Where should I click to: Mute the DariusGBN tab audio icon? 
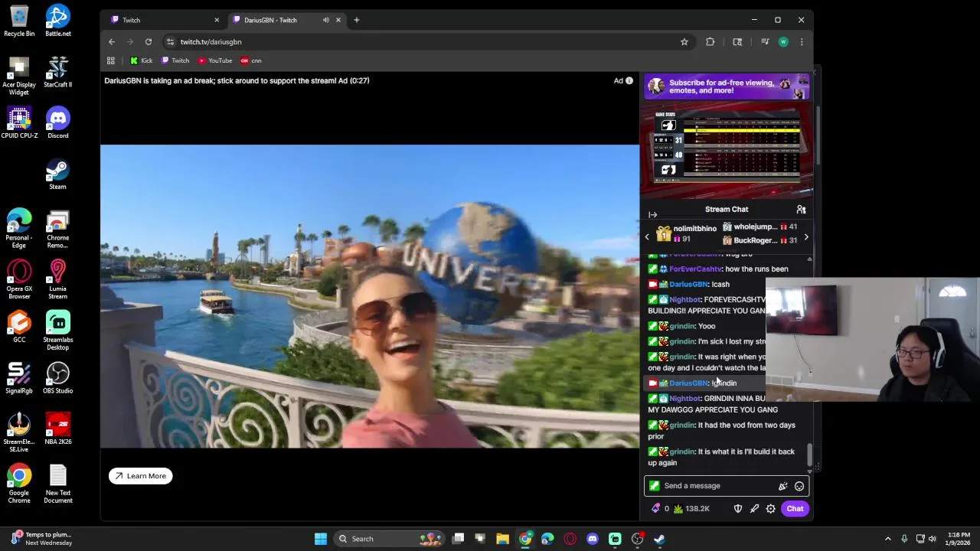click(326, 20)
